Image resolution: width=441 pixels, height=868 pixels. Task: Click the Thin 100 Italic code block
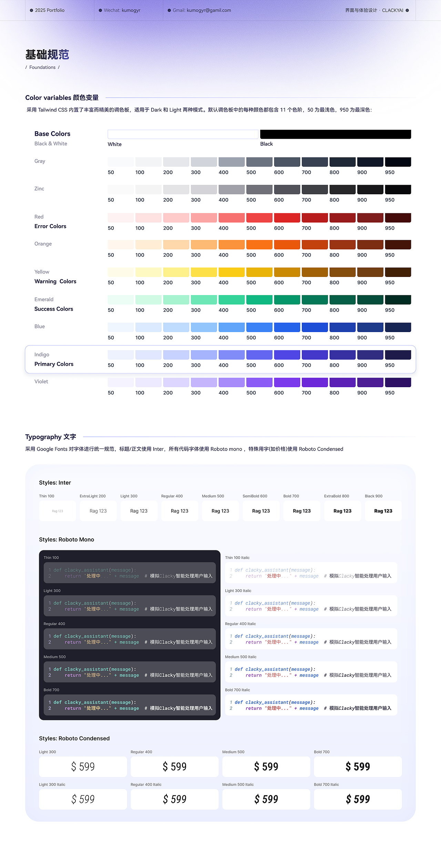[311, 573]
